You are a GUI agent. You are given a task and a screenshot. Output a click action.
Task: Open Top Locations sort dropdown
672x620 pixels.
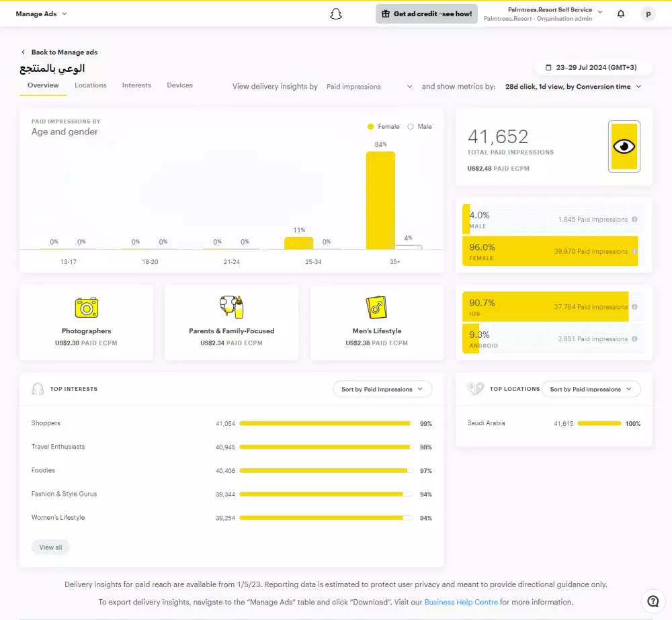pyautogui.click(x=591, y=389)
